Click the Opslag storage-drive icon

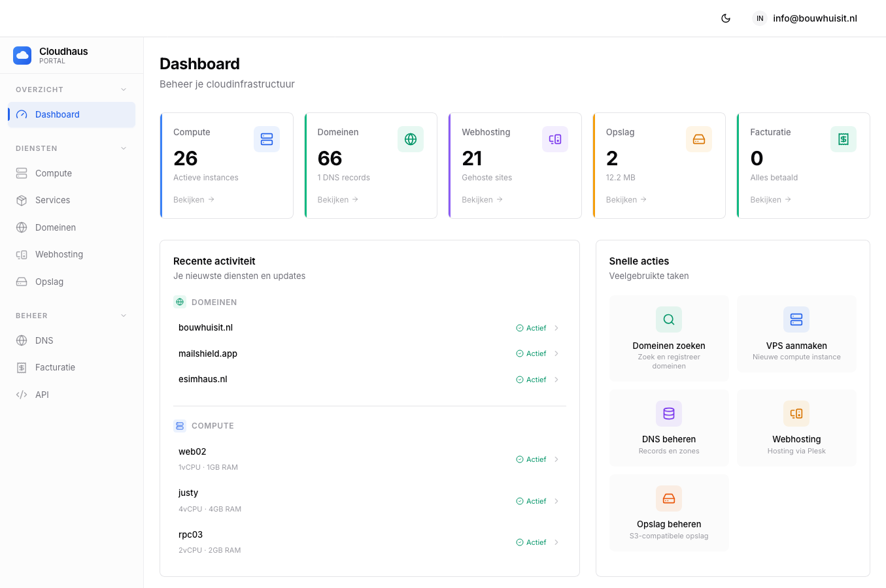[21, 282]
